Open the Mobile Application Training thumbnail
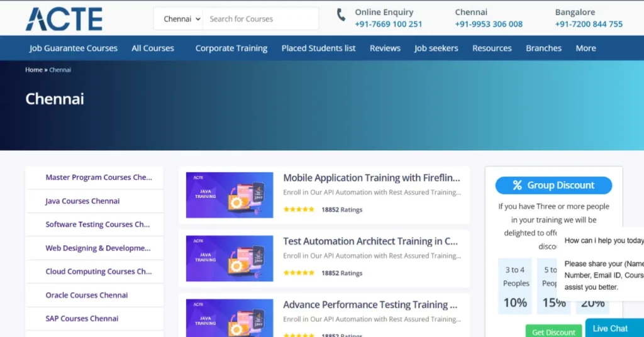 point(230,195)
